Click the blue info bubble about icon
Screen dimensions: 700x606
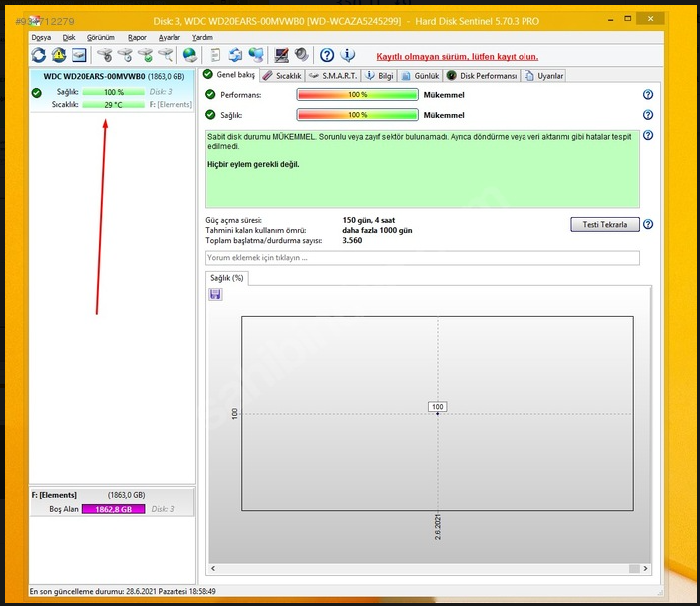[347, 55]
